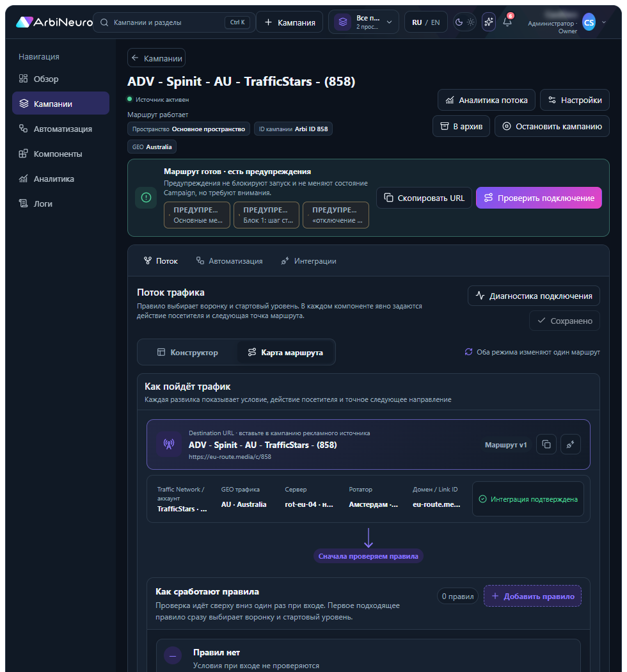Select the Поток tab
Image resolution: width=627 pixels, height=672 pixels.
click(161, 260)
